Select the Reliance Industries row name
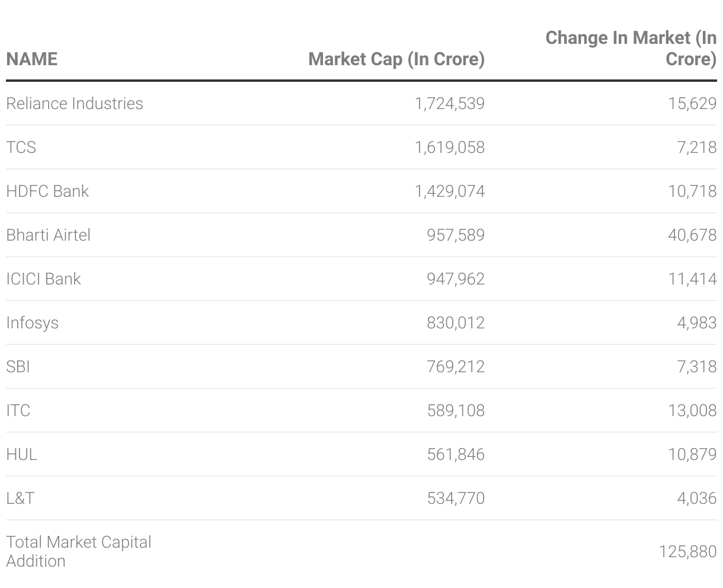Image resolution: width=723 pixels, height=588 pixels. click(75, 104)
